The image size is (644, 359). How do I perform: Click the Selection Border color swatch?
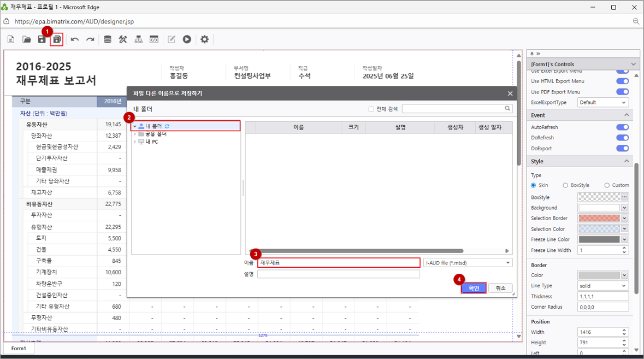click(599, 219)
